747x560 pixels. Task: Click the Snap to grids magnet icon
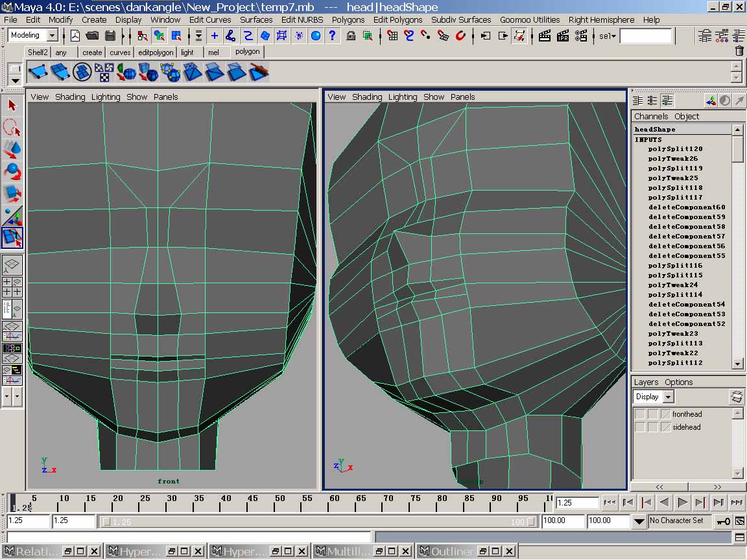click(392, 36)
